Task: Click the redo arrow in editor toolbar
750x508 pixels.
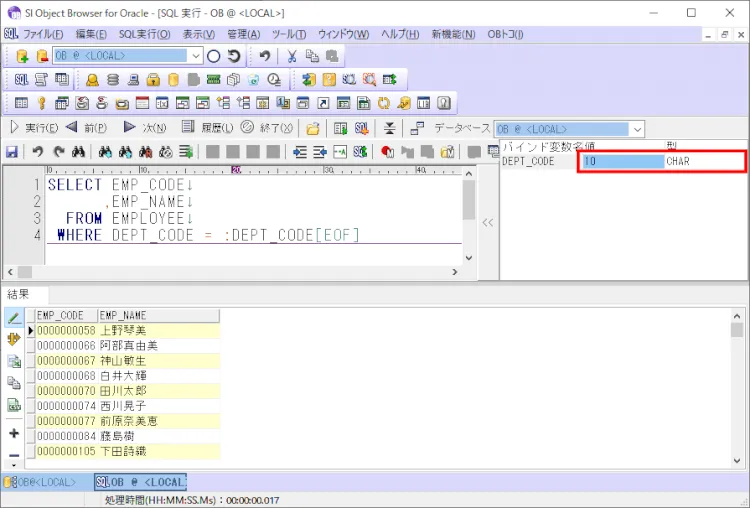Action: [x=58, y=152]
